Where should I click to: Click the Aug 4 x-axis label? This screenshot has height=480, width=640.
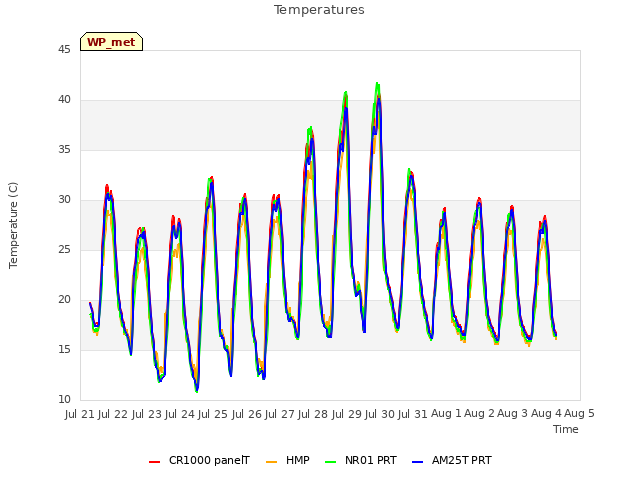coord(546,414)
